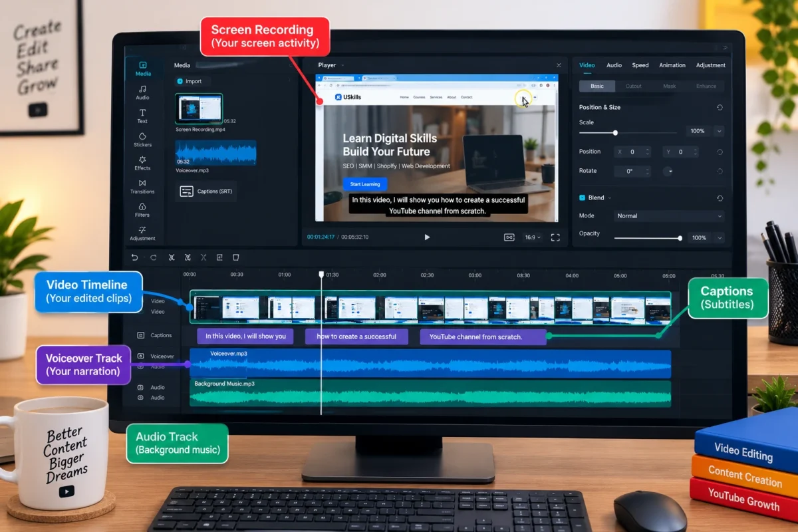Click the compare view icon beside 16:9
798x532 pixels.
click(x=509, y=237)
